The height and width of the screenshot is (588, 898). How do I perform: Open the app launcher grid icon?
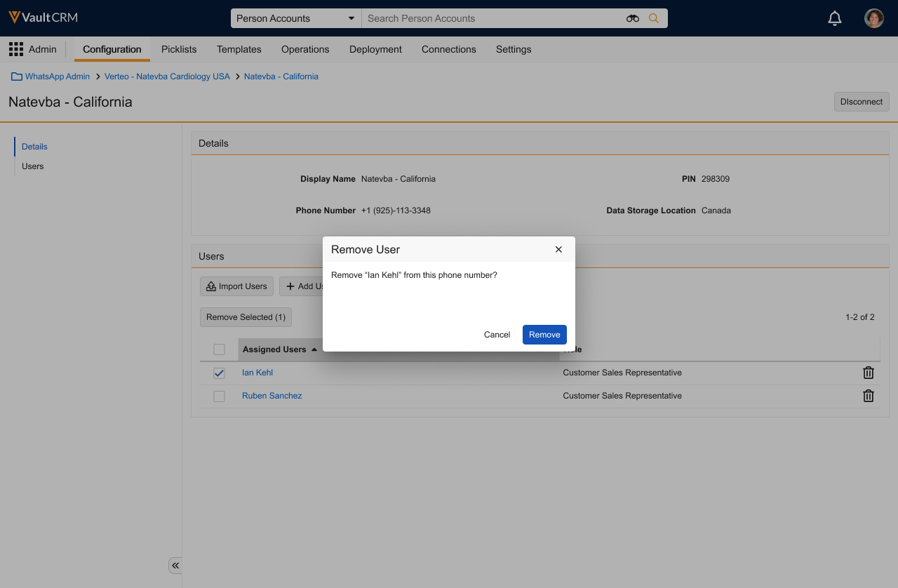point(16,49)
